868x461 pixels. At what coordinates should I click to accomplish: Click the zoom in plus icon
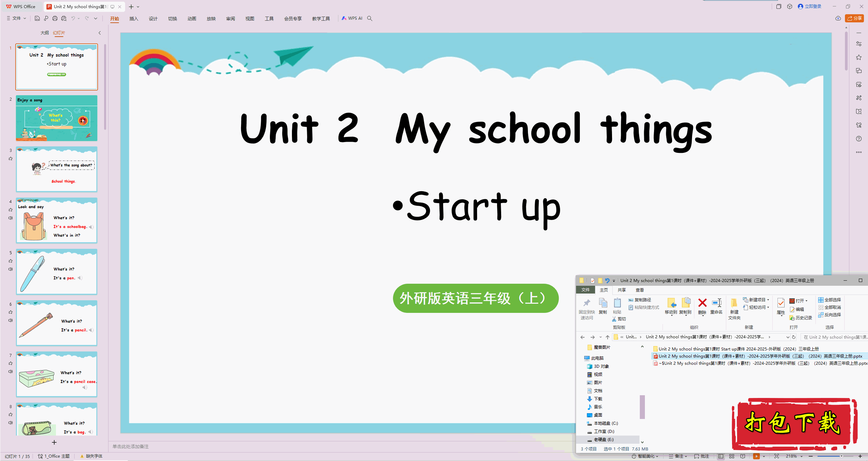coord(860,456)
